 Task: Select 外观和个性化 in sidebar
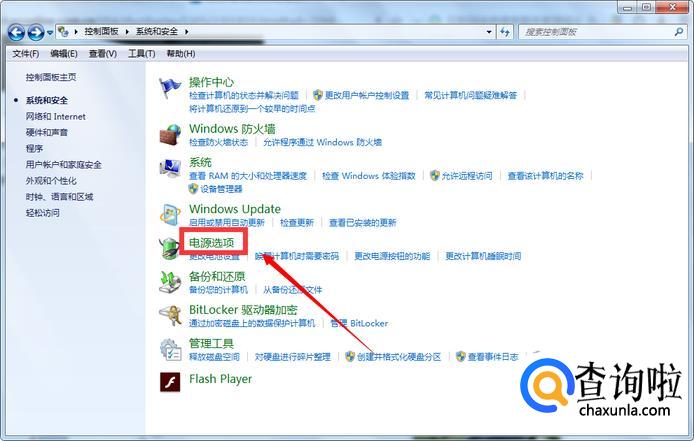[x=51, y=181]
